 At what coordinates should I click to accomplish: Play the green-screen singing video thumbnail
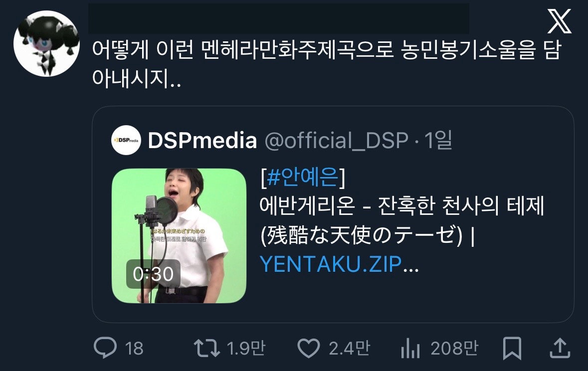[179, 236]
